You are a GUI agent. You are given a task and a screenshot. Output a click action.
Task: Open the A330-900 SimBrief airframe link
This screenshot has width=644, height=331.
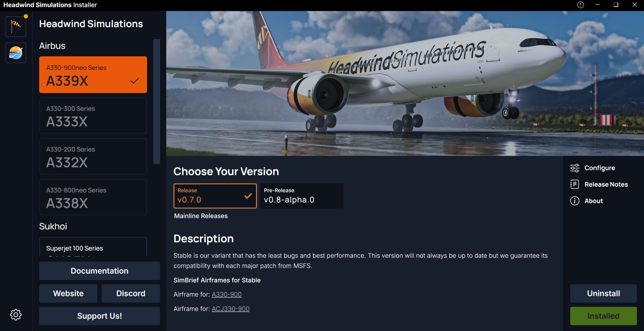(226, 294)
